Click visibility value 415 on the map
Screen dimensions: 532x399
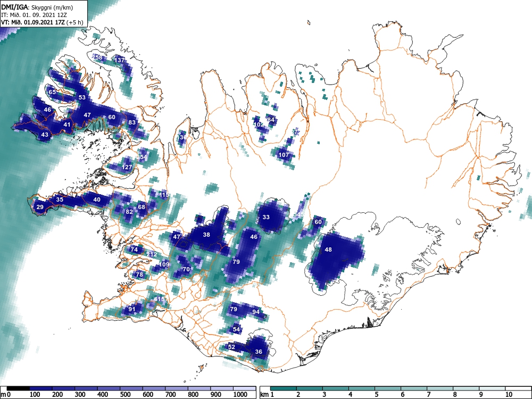click(159, 299)
